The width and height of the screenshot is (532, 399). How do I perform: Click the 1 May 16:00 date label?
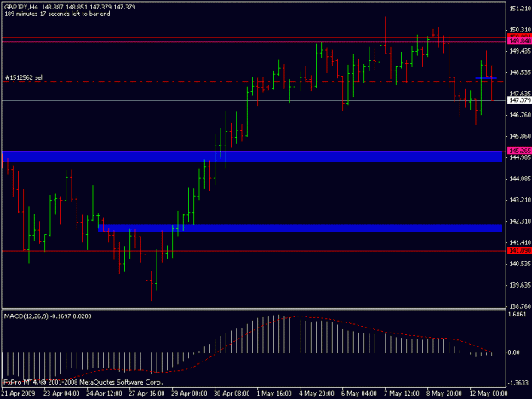[x=274, y=393]
